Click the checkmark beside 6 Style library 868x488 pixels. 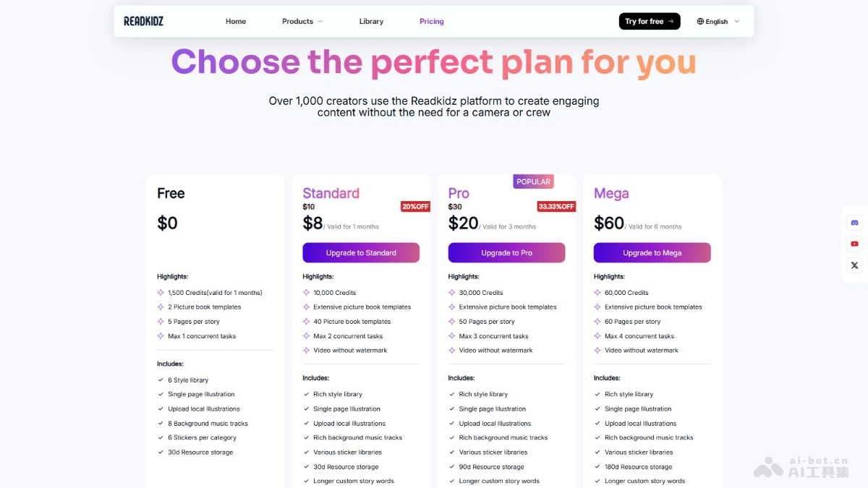tap(161, 380)
